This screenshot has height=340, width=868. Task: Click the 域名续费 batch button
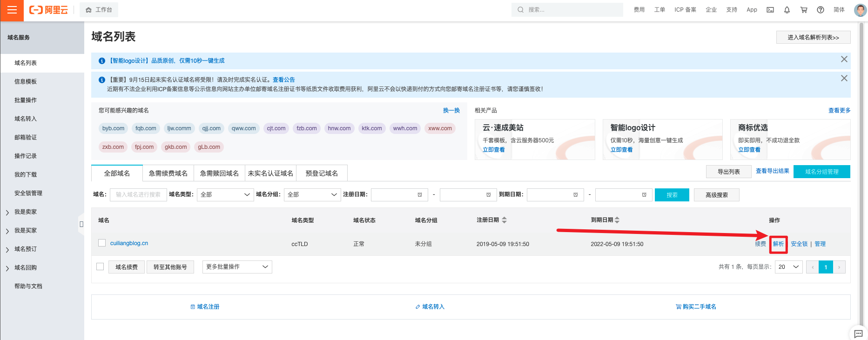pyautogui.click(x=127, y=267)
